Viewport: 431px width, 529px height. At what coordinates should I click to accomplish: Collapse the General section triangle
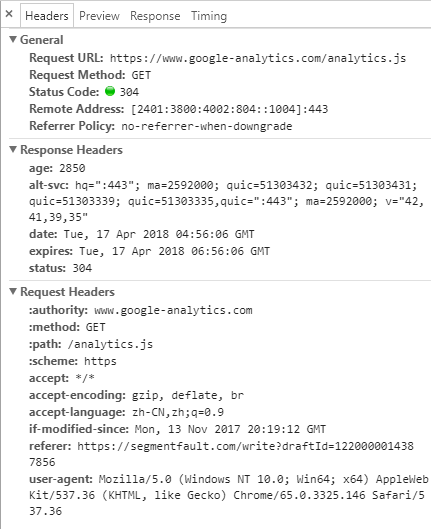click(x=13, y=39)
